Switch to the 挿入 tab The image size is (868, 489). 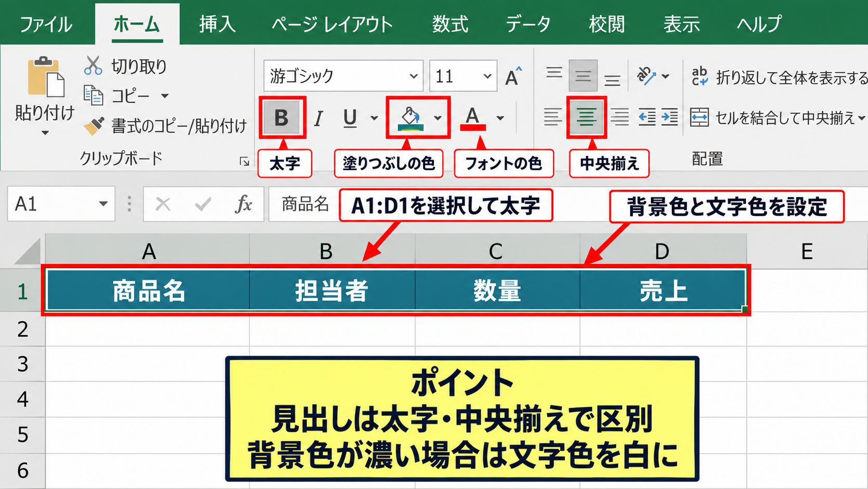pyautogui.click(x=218, y=24)
